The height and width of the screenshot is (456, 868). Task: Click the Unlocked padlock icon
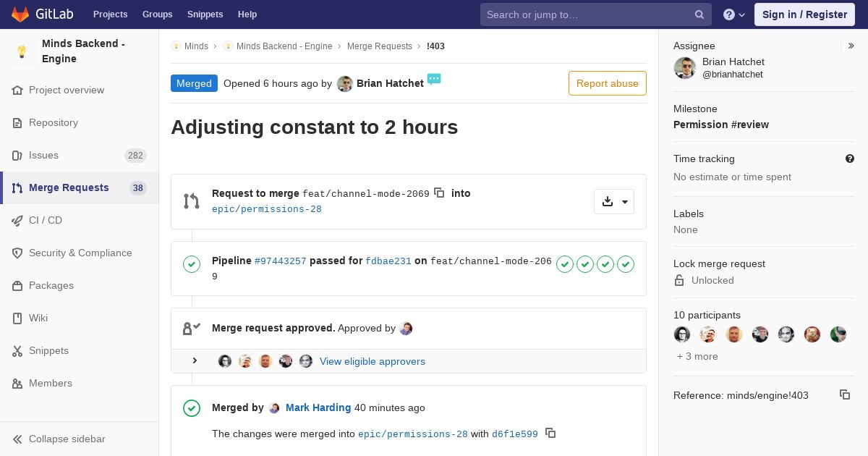(x=679, y=280)
